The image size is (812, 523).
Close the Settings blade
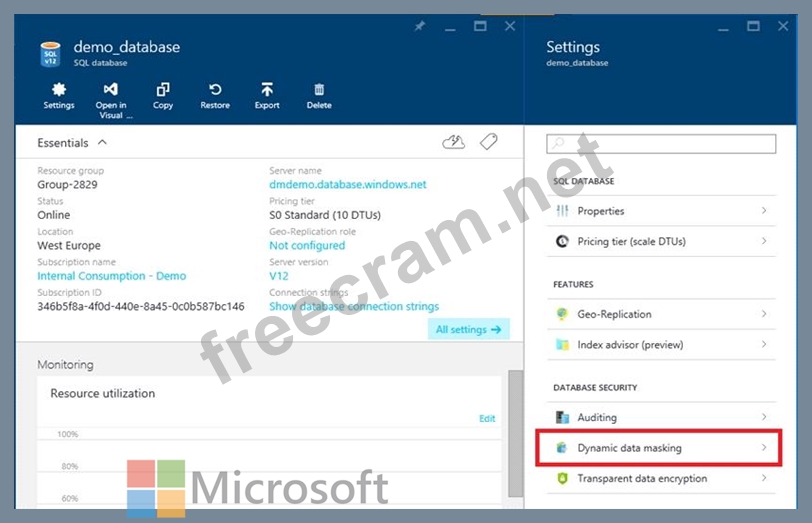783,26
